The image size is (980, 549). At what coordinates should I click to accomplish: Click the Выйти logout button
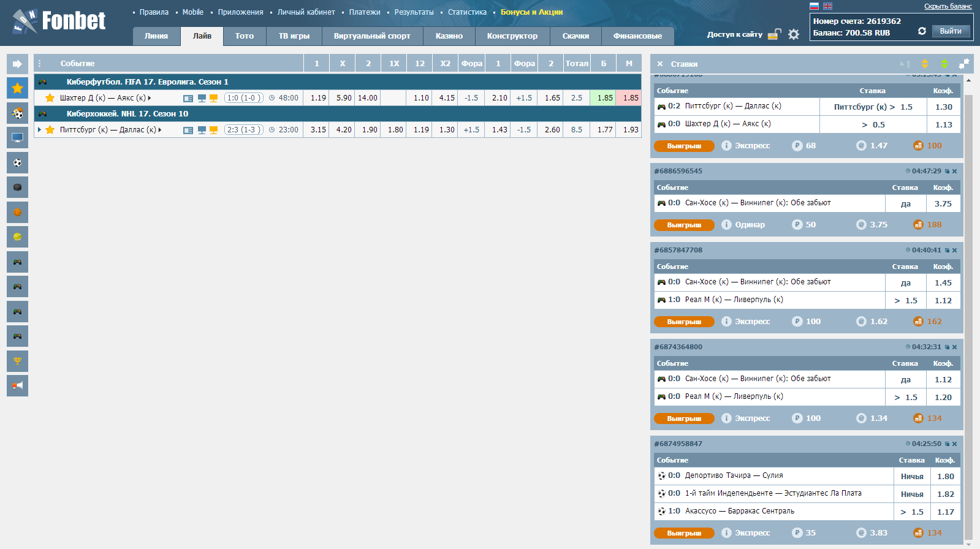click(x=951, y=31)
